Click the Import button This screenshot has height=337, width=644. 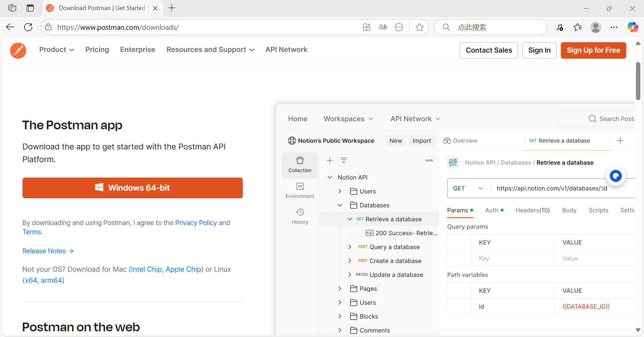(422, 141)
